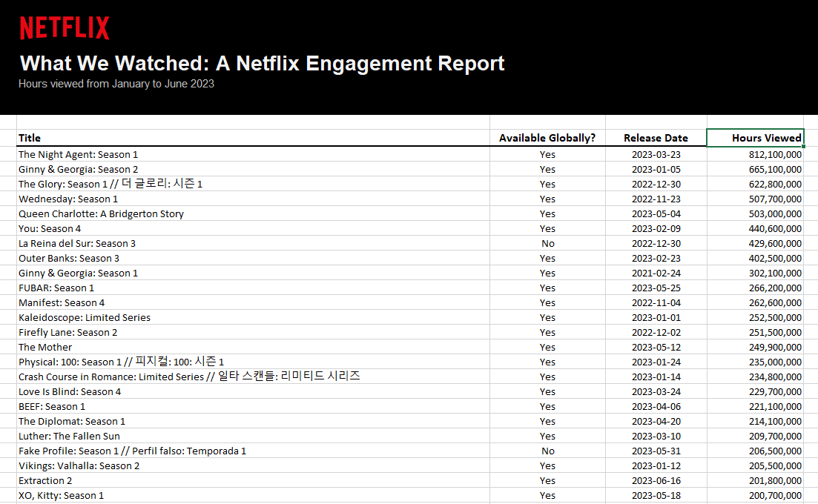Select 'Outer Banks: Season 3' cell

(x=253, y=259)
